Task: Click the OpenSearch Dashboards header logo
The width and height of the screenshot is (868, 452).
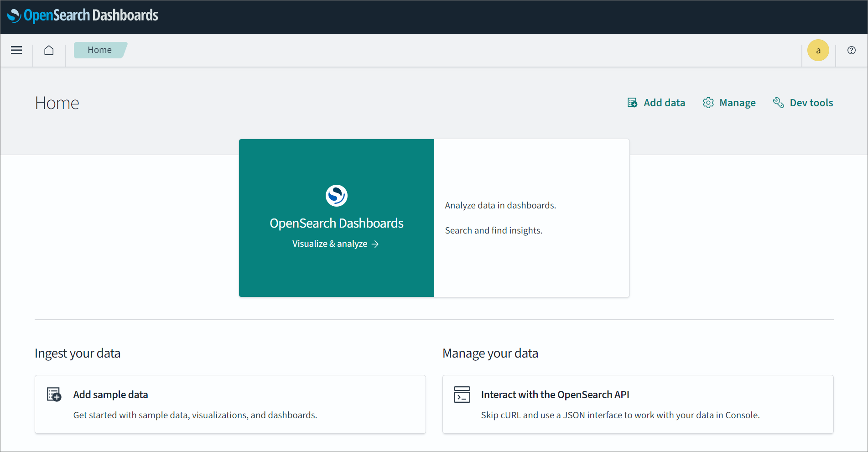Action: 83,16
